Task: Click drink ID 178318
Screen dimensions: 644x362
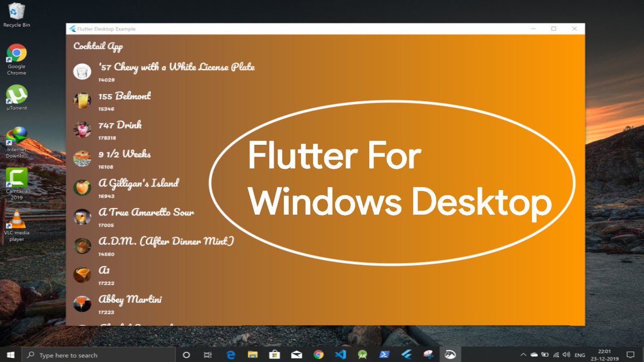Action: click(107, 138)
